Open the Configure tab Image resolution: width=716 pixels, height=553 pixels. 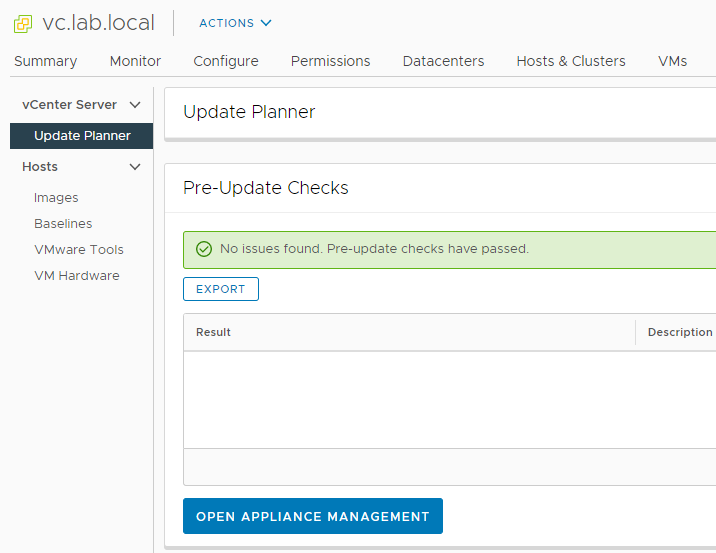pyautogui.click(x=226, y=61)
